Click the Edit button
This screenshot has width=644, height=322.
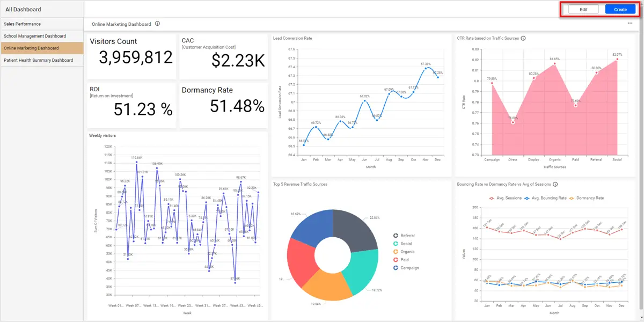583,10
